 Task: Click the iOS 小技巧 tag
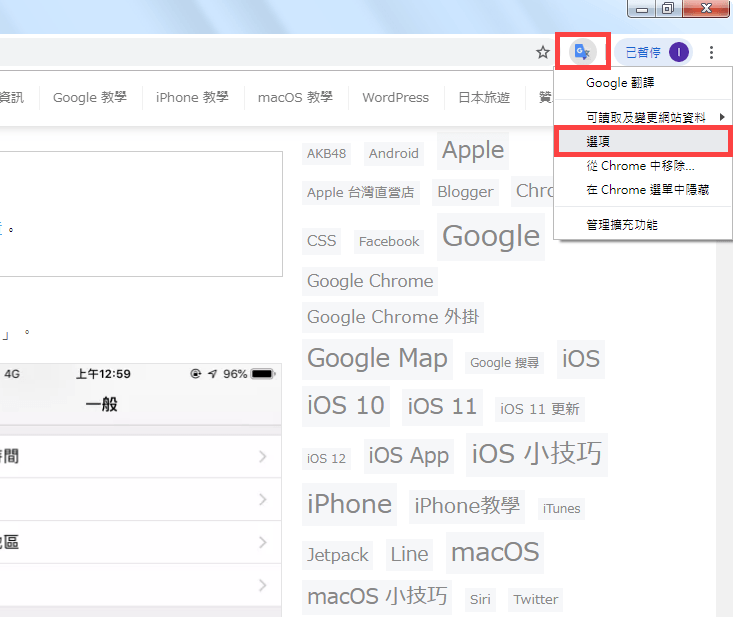point(537,454)
